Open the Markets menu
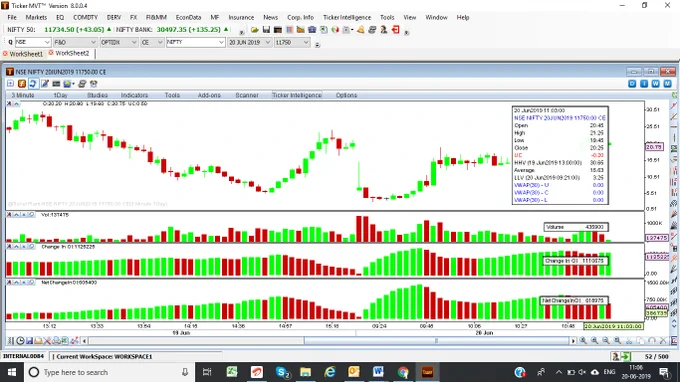Image resolution: width=680 pixels, height=382 pixels. (x=36, y=17)
